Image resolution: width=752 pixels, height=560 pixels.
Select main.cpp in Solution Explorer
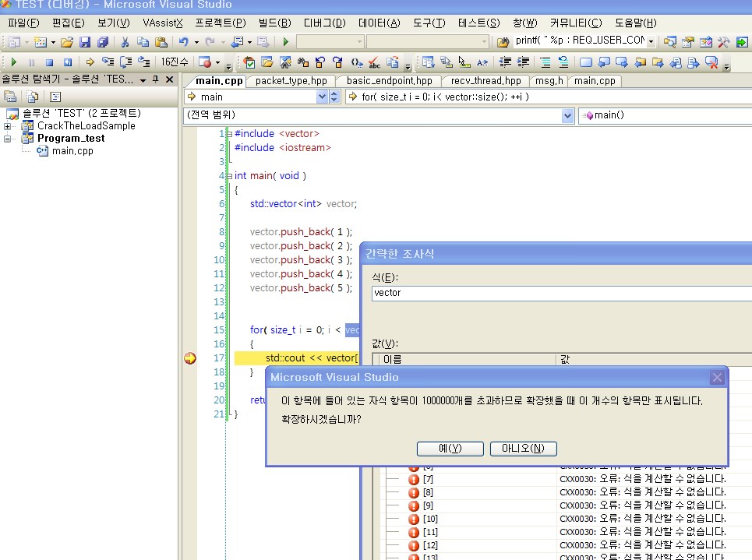click(x=72, y=151)
